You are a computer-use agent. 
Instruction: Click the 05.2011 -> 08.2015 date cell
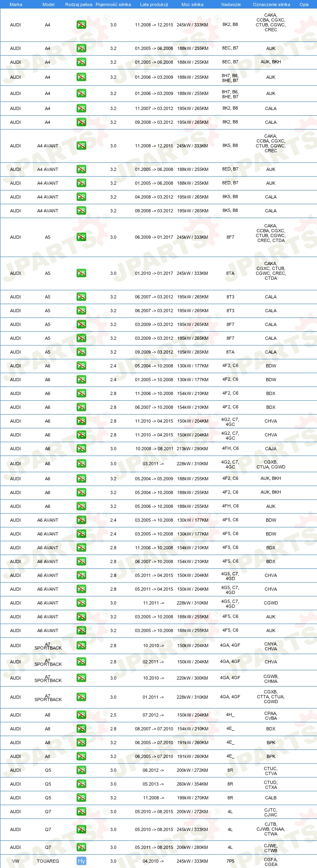click(154, 847)
